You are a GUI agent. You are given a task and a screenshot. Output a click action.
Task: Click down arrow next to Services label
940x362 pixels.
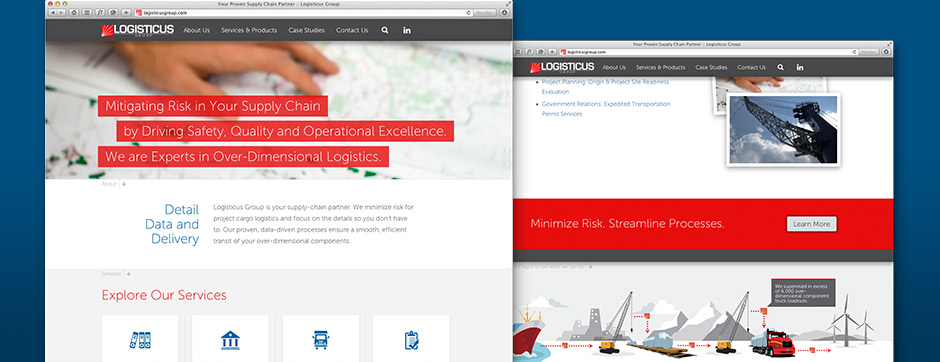click(129, 274)
